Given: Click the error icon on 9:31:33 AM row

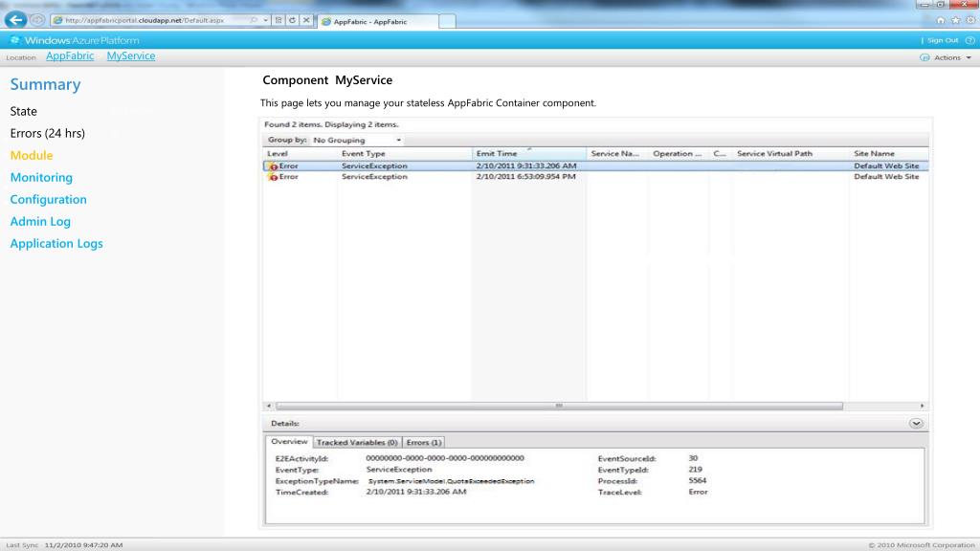Looking at the screenshot, I should (x=273, y=166).
